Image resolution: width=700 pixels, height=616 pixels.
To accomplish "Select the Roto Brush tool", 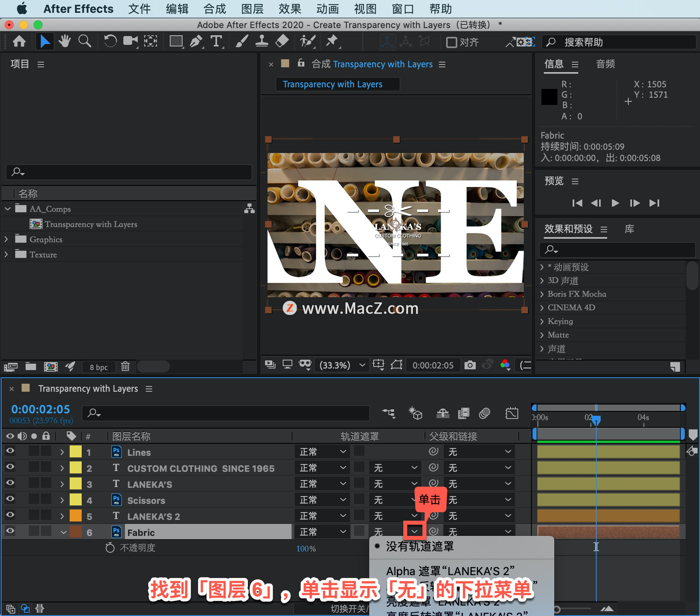I will coord(308,41).
